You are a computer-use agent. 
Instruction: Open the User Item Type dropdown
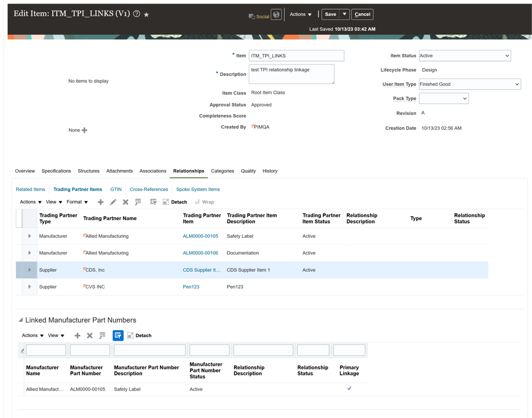pos(470,84)
